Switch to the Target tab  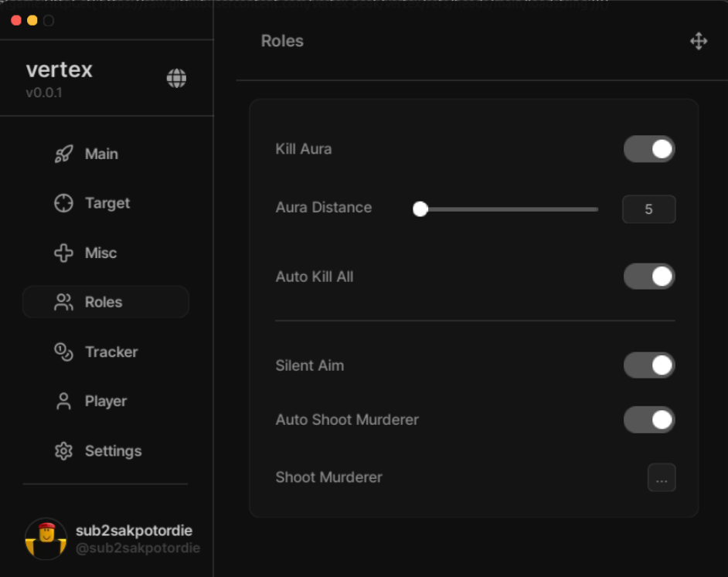(x=107, y=203)
